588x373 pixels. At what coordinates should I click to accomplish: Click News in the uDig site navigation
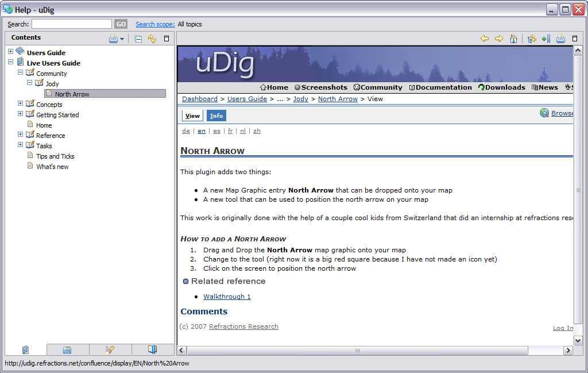coord(545,87)
